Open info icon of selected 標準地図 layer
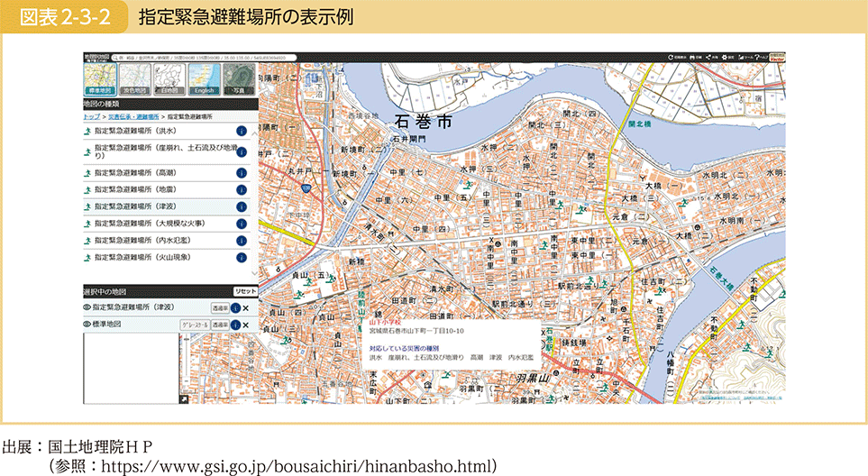Image resolution: width=868 pixels, height=476 pixels. [x=236, y=325]
